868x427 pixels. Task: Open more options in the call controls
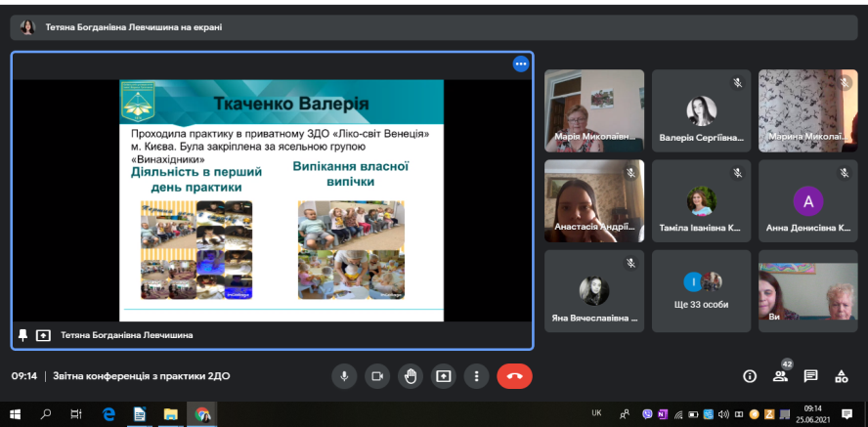pyautogui.click(x=476, y=375)
